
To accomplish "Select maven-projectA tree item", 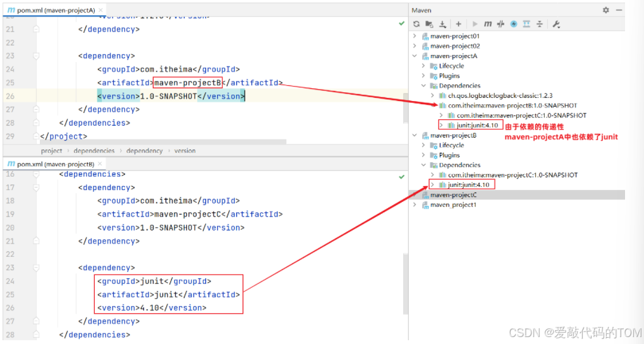I will (x=454, y=56).
